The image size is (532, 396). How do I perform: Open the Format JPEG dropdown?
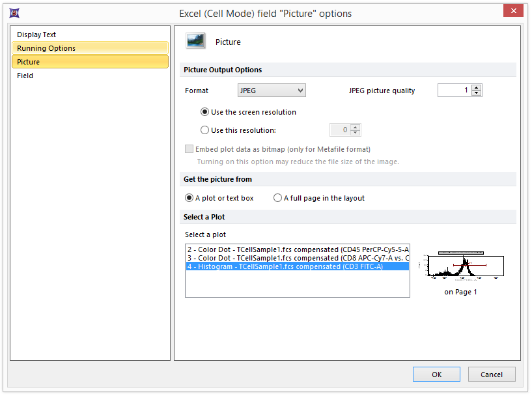click(x=272, y=91)
